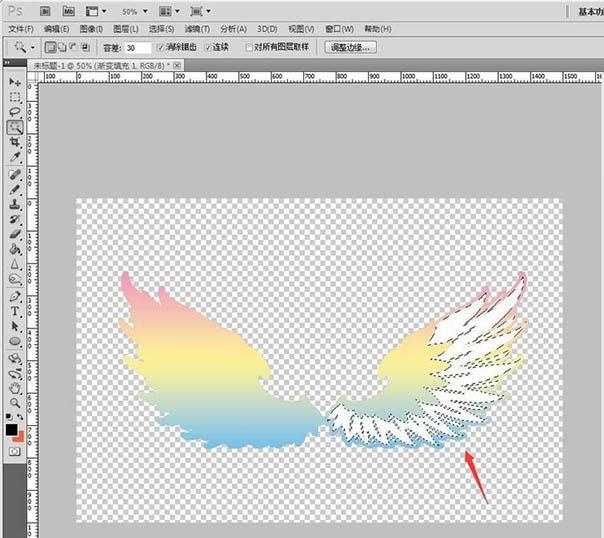Screen dimensions: 604x538
Task: Open the 分析(A) menu
Action: pos(233,29)
